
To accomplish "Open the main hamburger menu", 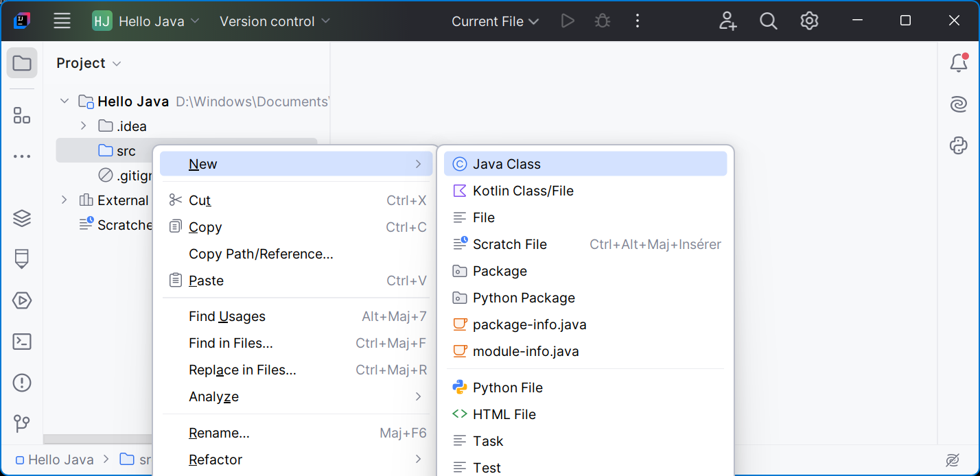I will [62, 21].
